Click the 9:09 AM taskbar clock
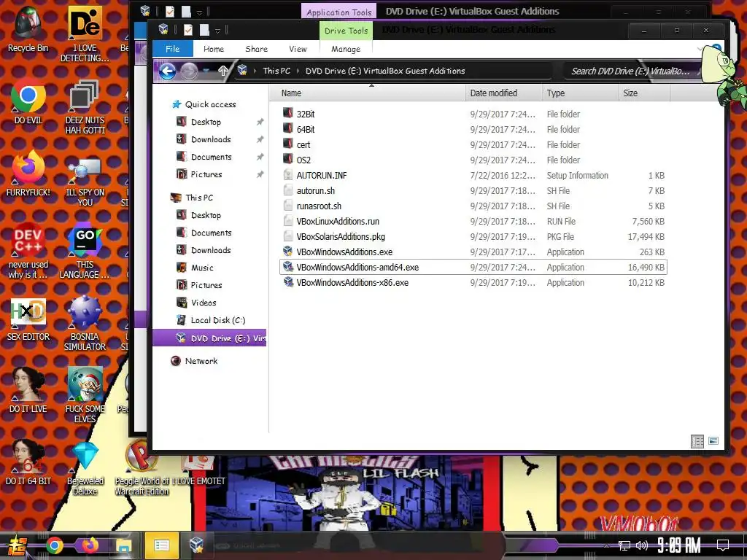 tap(679, 545)
